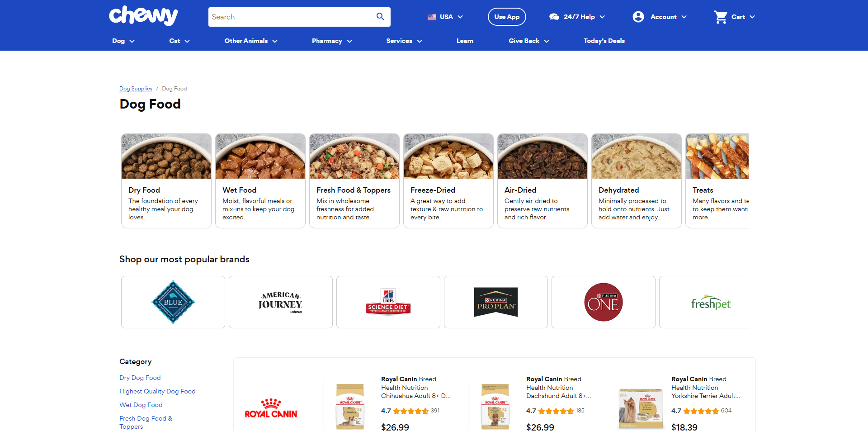
Task: Go to the Learn page
Action: pyautogui.click(x=465, y=41)
